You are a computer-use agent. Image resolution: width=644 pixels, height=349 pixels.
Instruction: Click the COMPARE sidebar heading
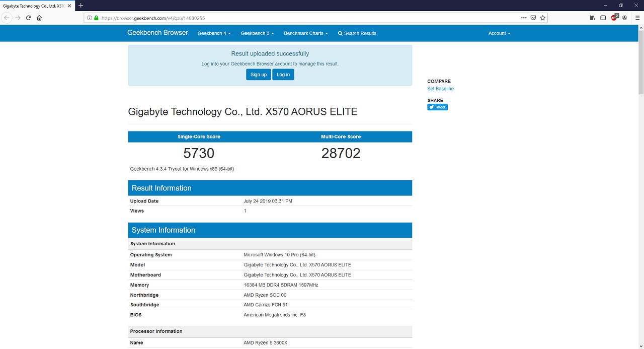pyautogui.click(x=439, y=81)
